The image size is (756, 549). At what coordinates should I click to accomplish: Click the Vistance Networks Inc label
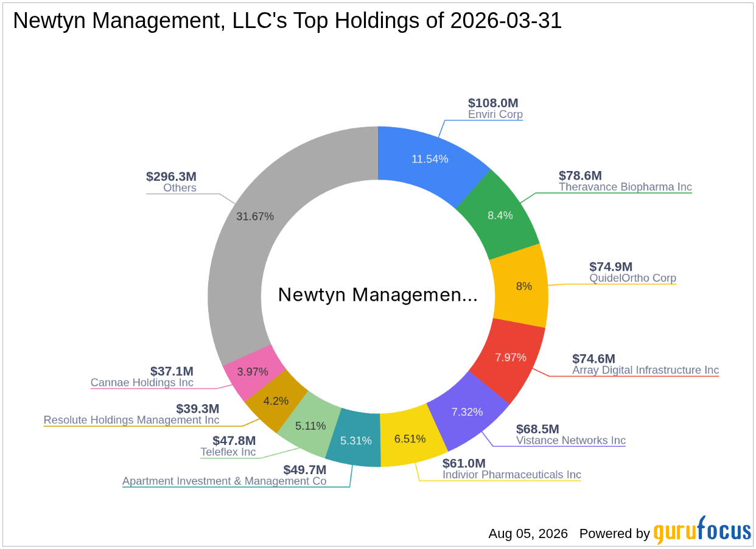[571, 441]
